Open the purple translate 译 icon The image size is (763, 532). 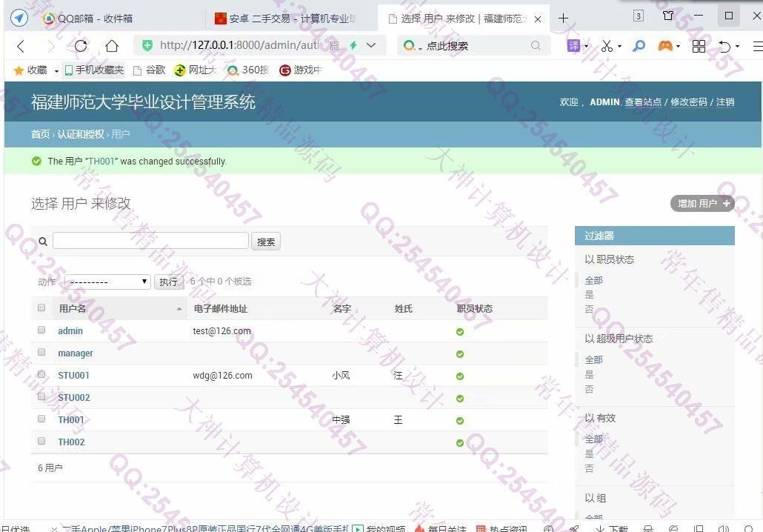tap(574, 46)
